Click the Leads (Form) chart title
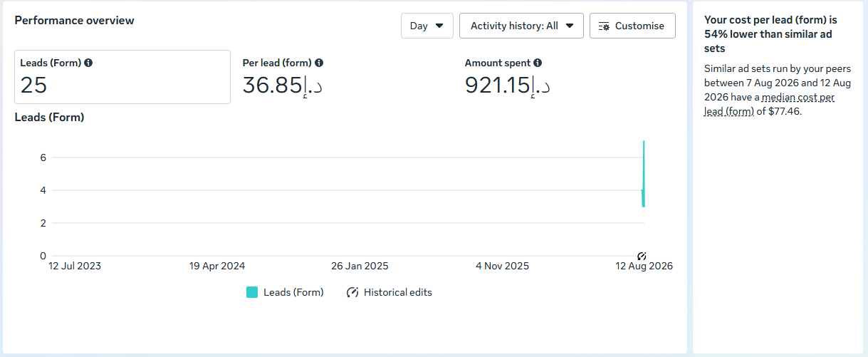This screenshot has height=357, width=868. coord(49,117)
